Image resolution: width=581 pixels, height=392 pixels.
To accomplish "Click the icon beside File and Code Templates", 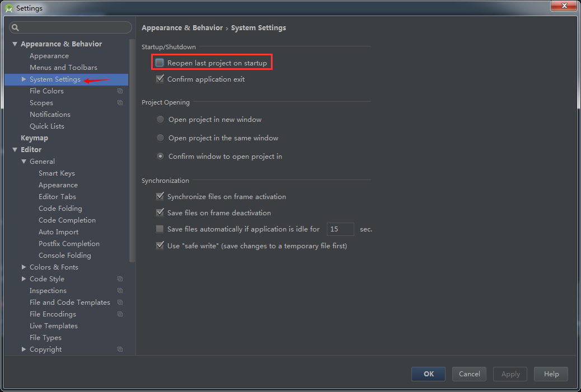I will coord(120,303).
